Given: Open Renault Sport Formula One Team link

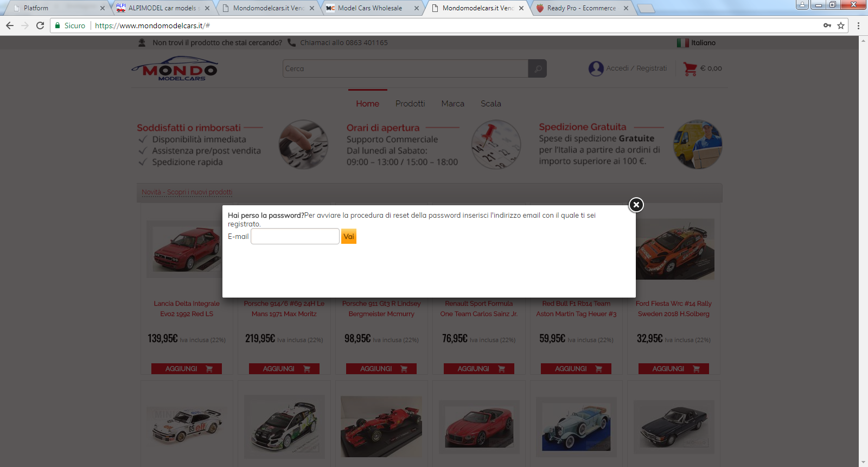Looking at the screenshot, I should point(479,308).
